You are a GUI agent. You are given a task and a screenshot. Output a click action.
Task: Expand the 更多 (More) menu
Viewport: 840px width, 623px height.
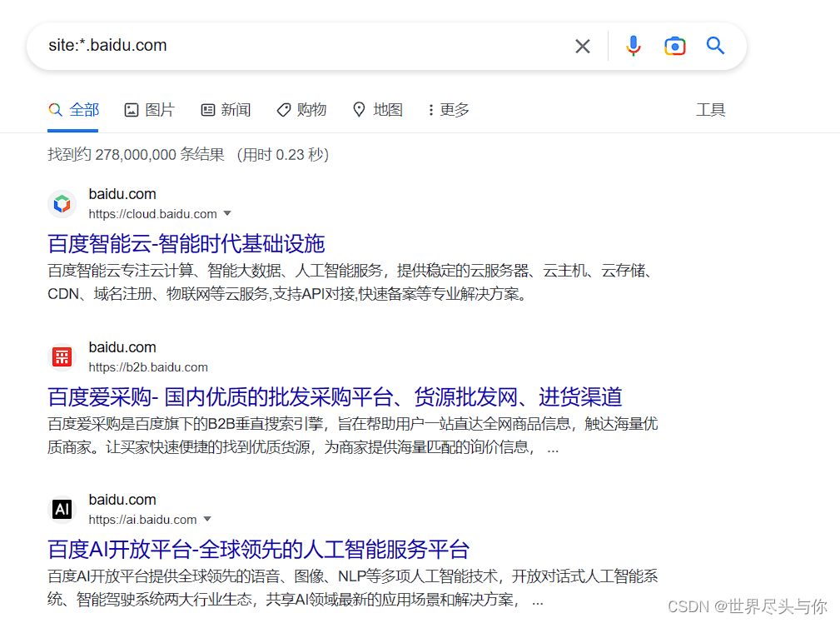coord(449,110)
